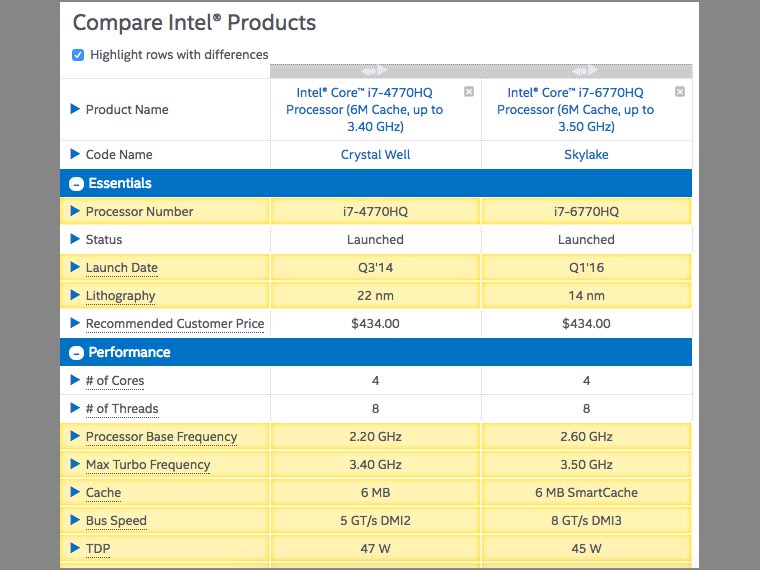Click the drag handle above the i7-6770HQ column
The width and height of the screenshot is (760, 570).
coord(586,71)
